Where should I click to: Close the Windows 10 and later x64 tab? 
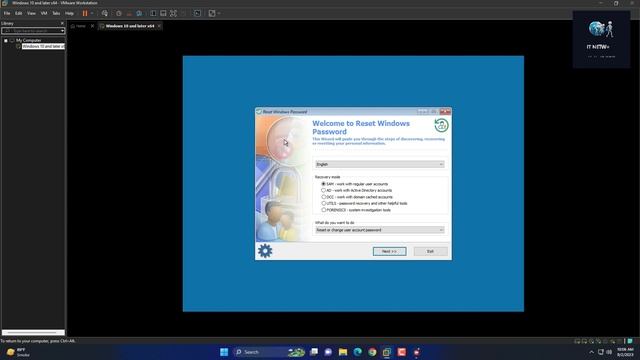[x=159, y=26]
